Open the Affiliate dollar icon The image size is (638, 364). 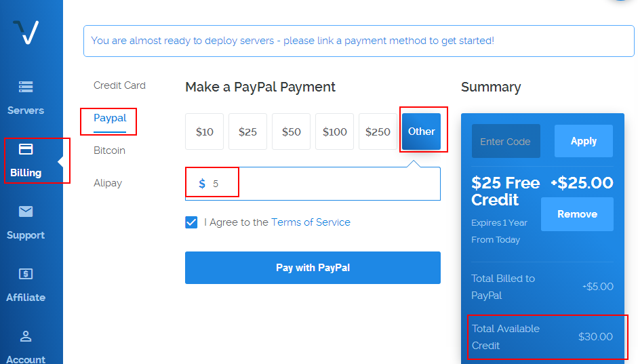coord(26,274)
